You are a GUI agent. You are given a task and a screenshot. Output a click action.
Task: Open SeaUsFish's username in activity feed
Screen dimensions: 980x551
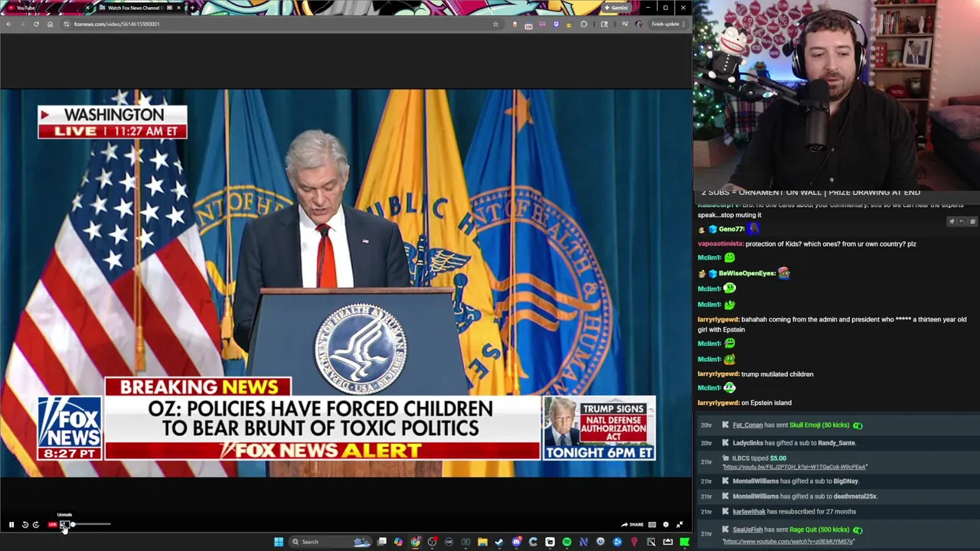[747, 530]
